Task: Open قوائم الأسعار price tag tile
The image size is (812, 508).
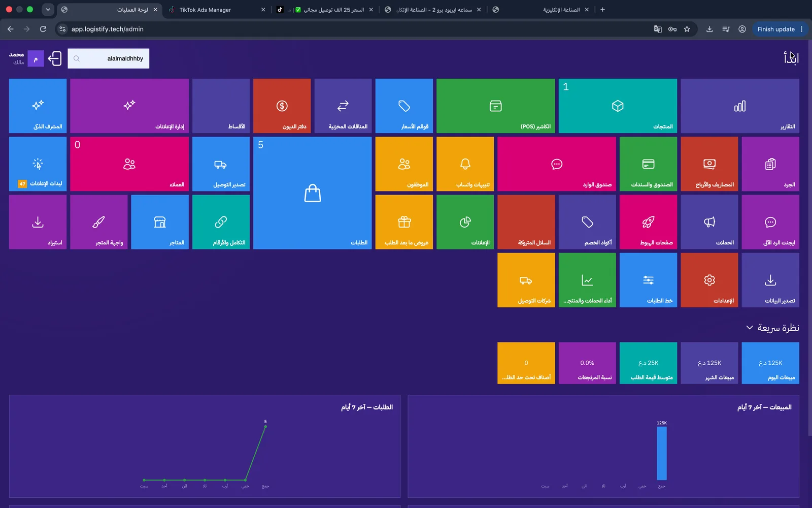Action: coord(404,106)
